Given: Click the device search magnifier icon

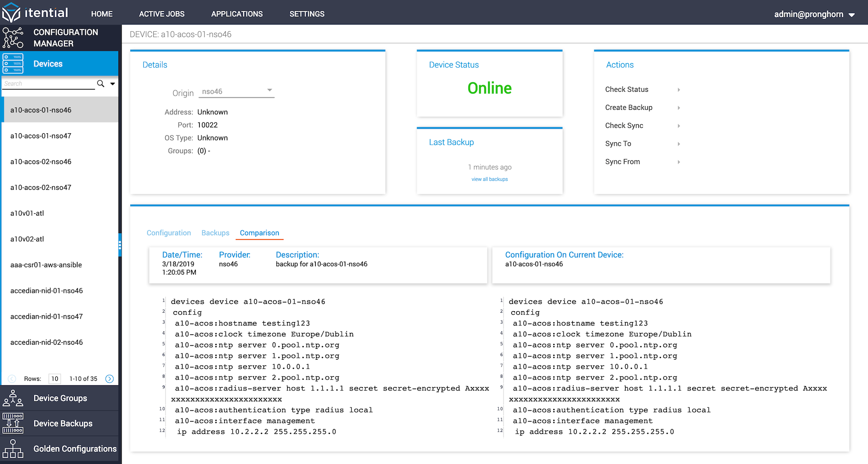Looking at the screenshot, I should click(x=101, y=84).
